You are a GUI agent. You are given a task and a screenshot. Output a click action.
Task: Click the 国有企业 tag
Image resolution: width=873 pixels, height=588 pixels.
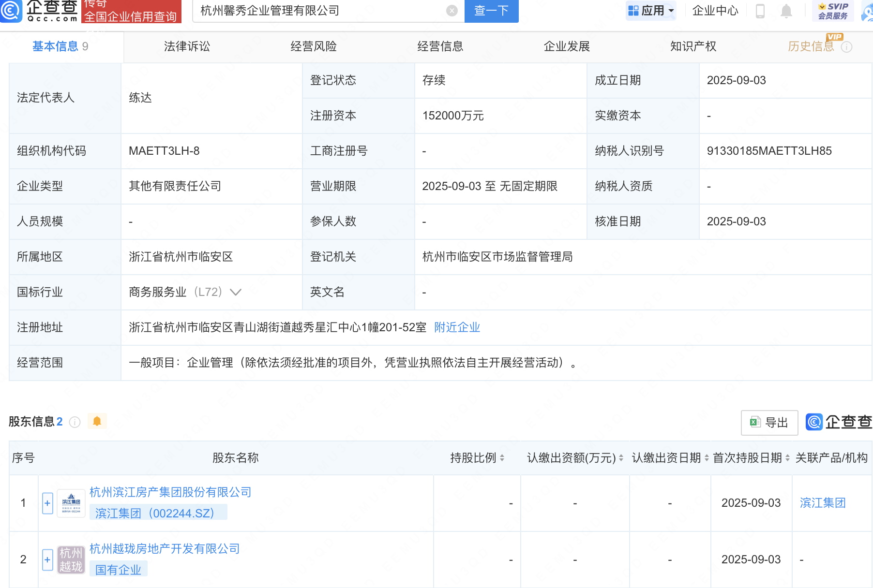click(119, 569)
